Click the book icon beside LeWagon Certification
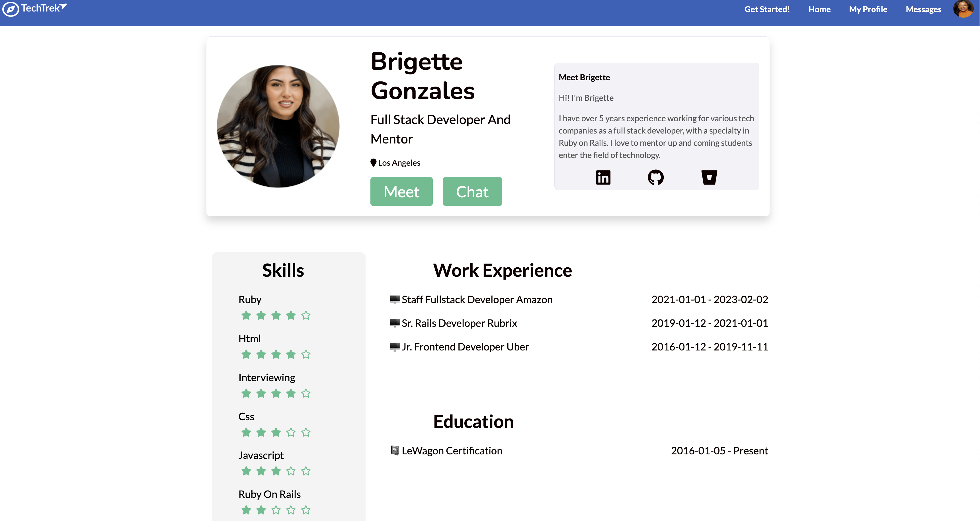980x521 pixels. (395, 451)
